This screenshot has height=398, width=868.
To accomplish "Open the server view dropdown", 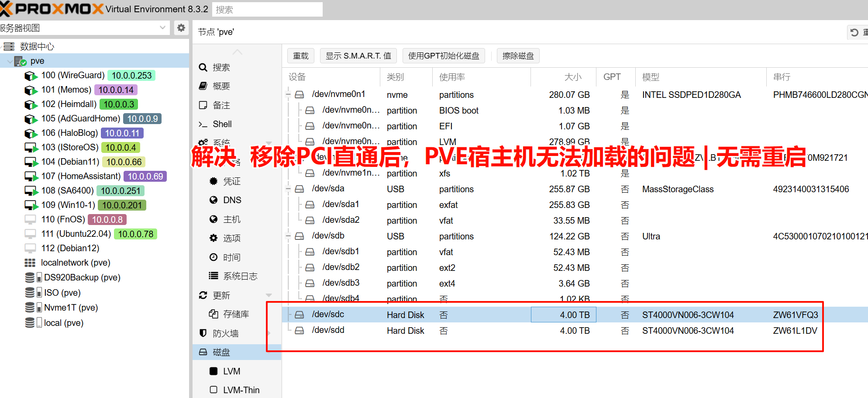I will click(162, 28).
